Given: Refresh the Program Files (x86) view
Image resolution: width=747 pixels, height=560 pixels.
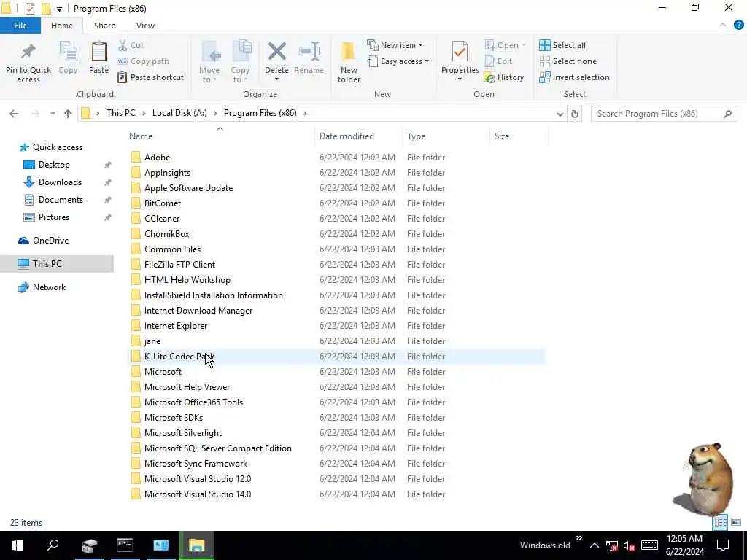Looking at the screenshot, I should click(x=575, y=114).
